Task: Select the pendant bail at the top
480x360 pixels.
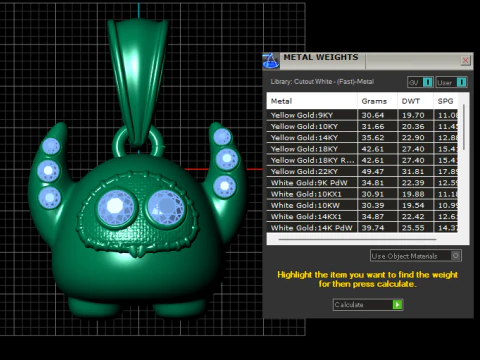Action: tap(138, 82)
